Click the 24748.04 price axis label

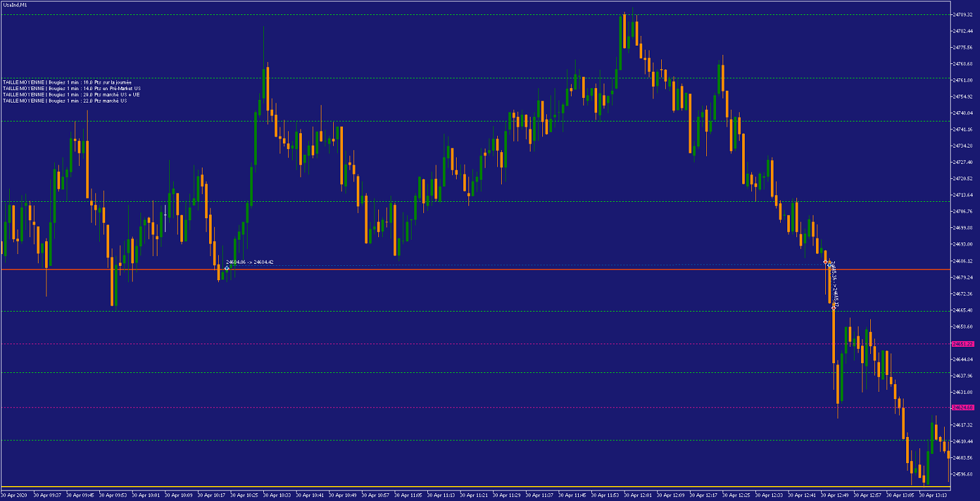coord(964,113)
